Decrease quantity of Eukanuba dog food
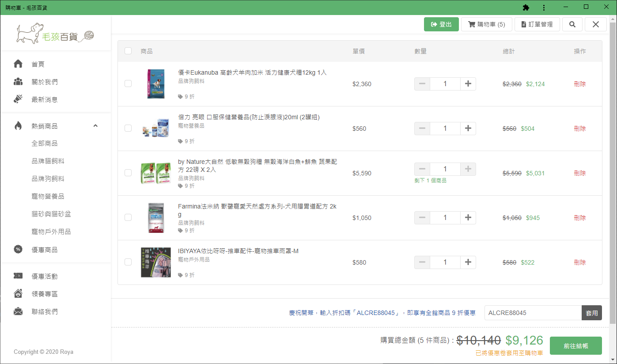The width and height of the screenshot is (617, 364). pyautogui.click(x=422, y=84)
